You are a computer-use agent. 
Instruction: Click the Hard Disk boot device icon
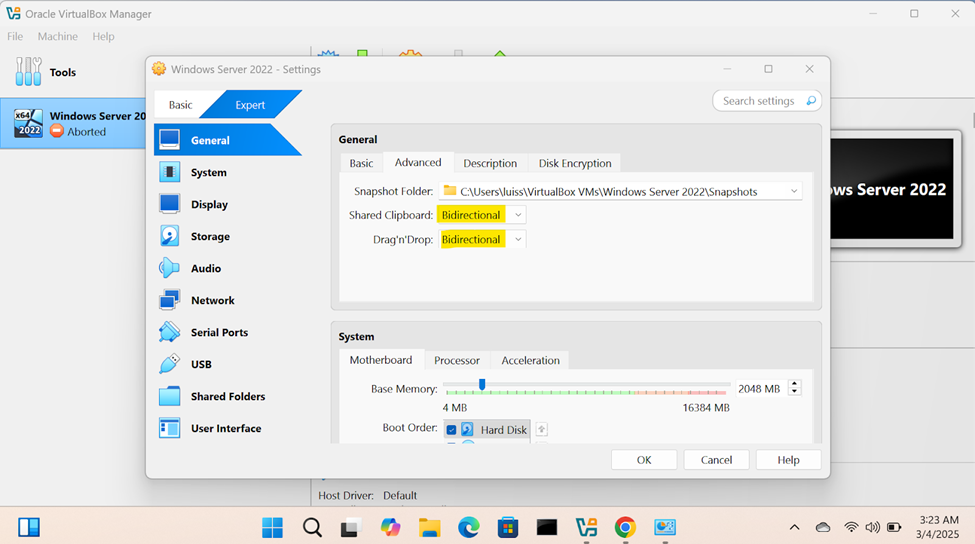(467, 430)
